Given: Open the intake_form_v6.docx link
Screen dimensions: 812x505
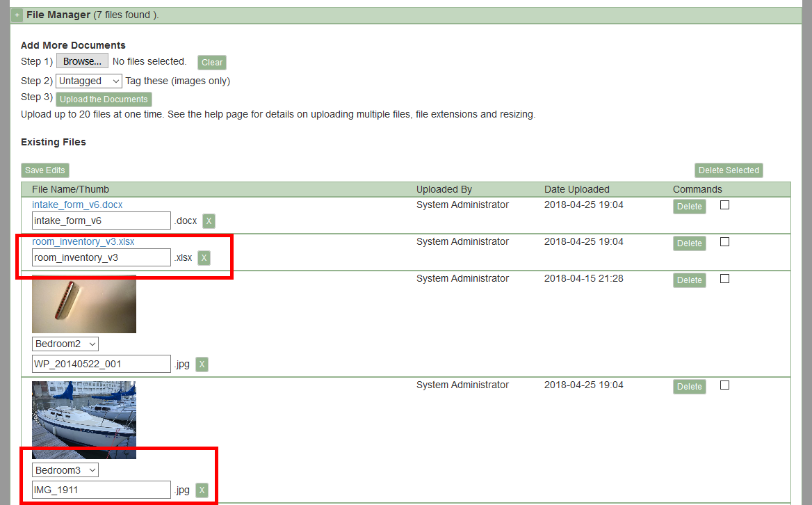Looking at the screenshot, I should tap(77, 205).
